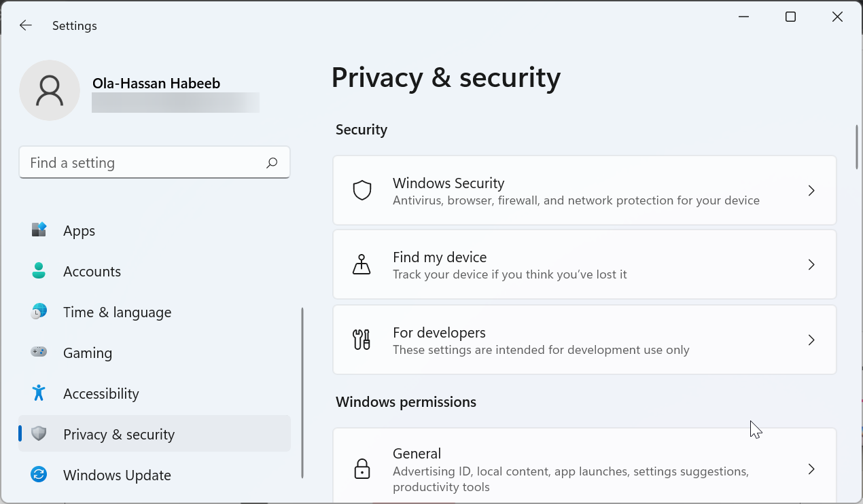Select Time & language in sidebar
Viewport: 863px width, 504px height.
coord(117,312)
